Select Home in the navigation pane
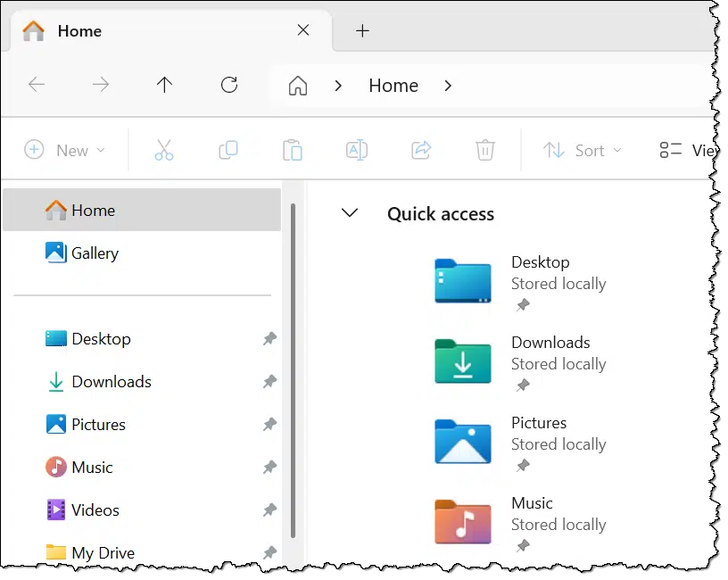 pyautogui.click(x=142, y=210)
